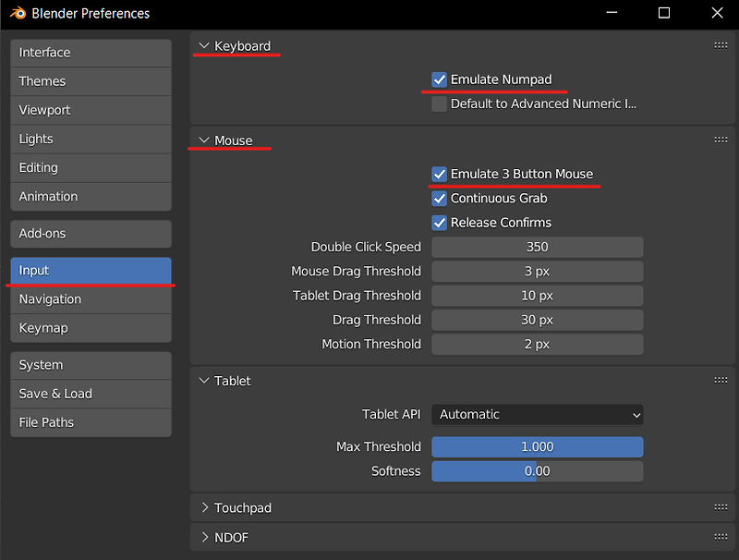
Task: Toggle the Release Confirms checkbox
Action: coord(440,223)
